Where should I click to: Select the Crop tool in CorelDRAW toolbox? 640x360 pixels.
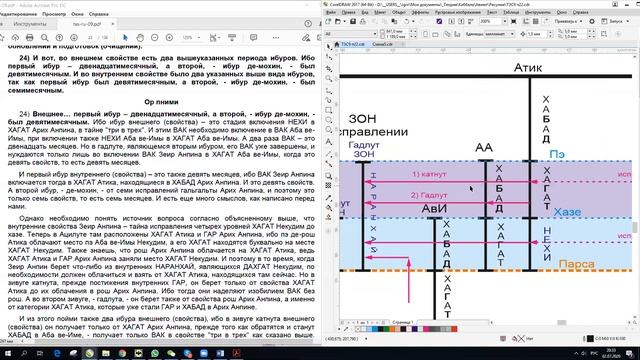329,68
